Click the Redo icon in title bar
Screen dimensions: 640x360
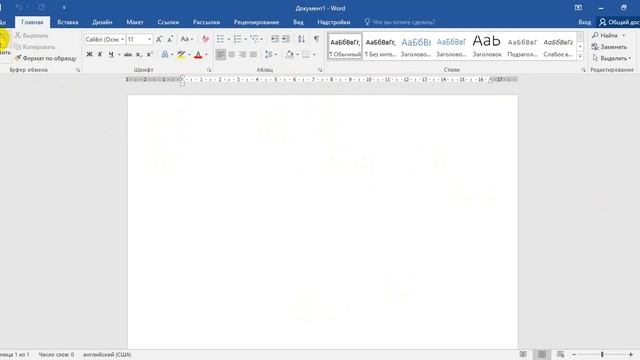[x=42, y=7]
